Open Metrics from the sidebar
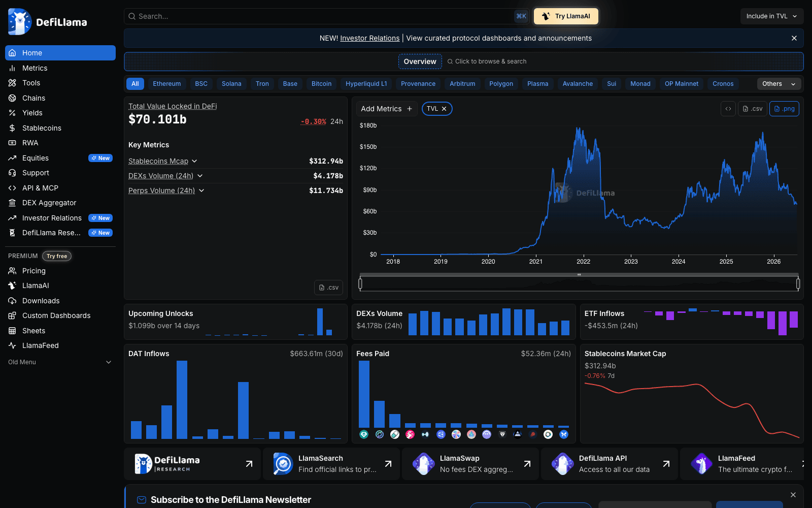 (x=60, y=68)
